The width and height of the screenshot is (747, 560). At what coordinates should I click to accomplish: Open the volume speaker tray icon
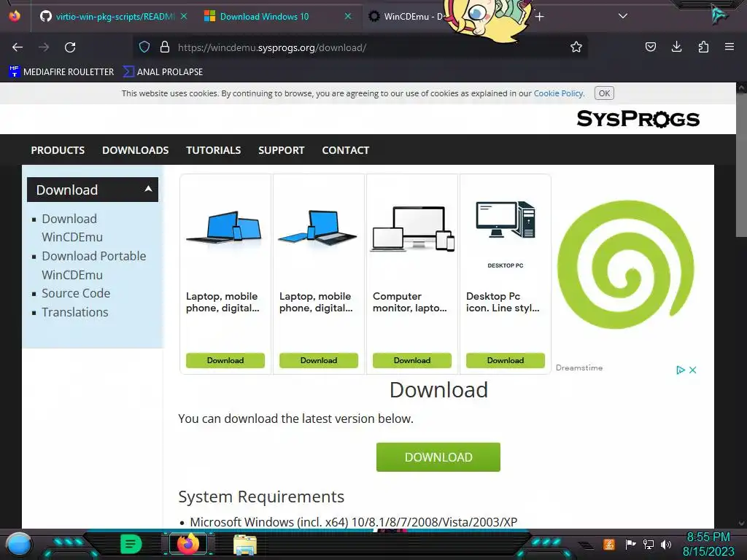click(x=666, y=544)
